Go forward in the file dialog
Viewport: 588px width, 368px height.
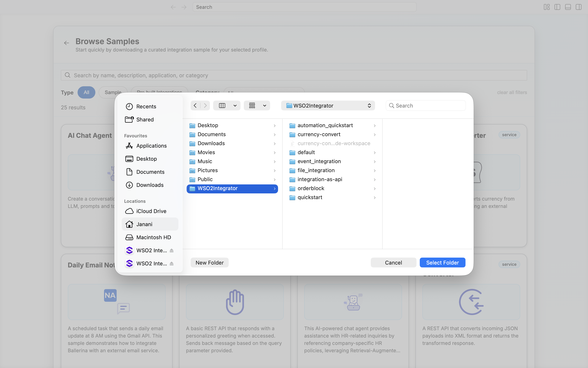(205, 105)
